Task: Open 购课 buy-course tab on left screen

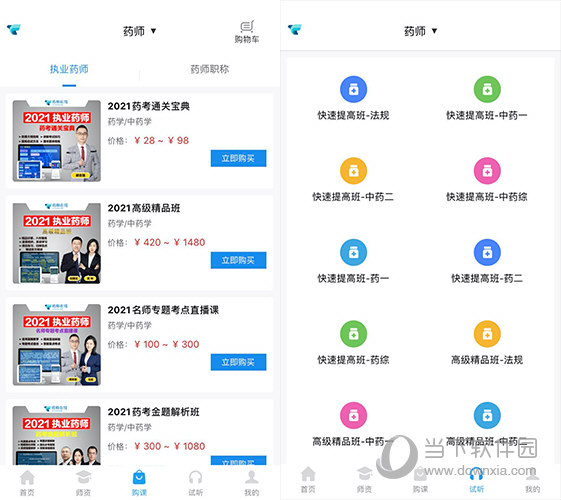Action: click(x=139, y=483)
